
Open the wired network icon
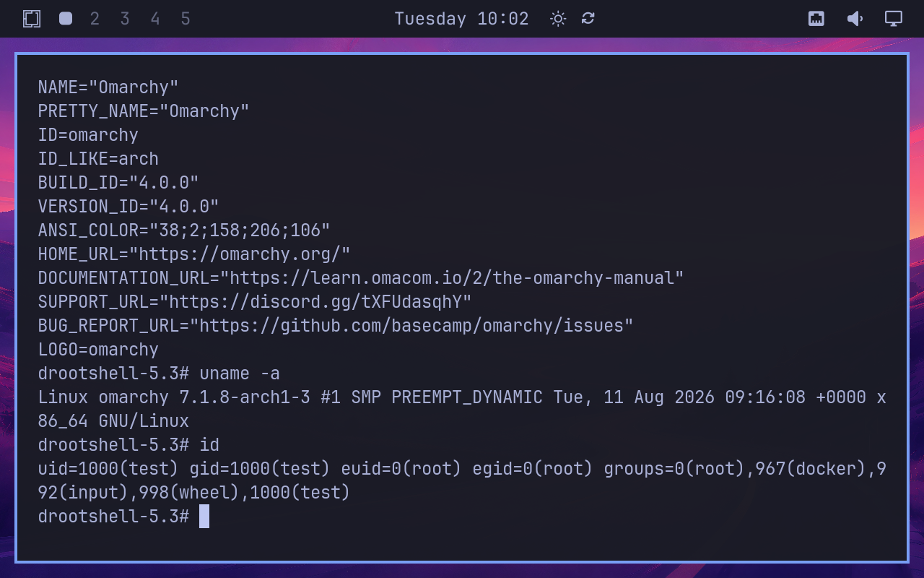coord(816,19)
